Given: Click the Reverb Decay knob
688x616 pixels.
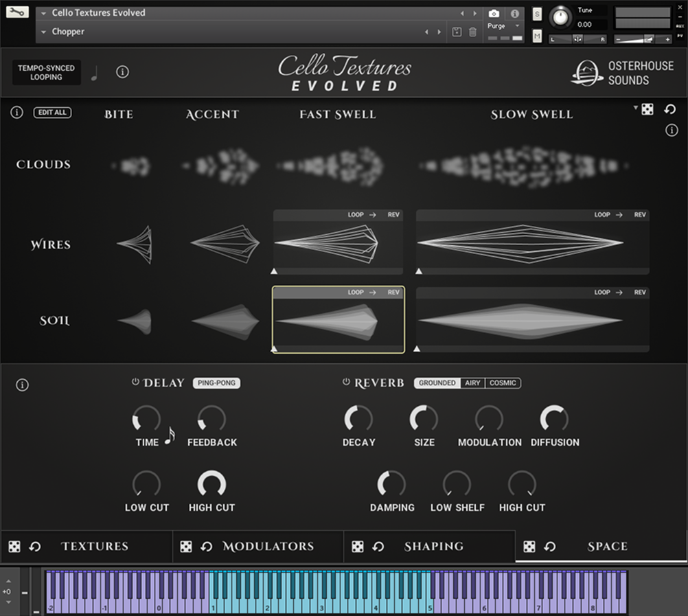Looking at the screenshot, I should 358,418.
